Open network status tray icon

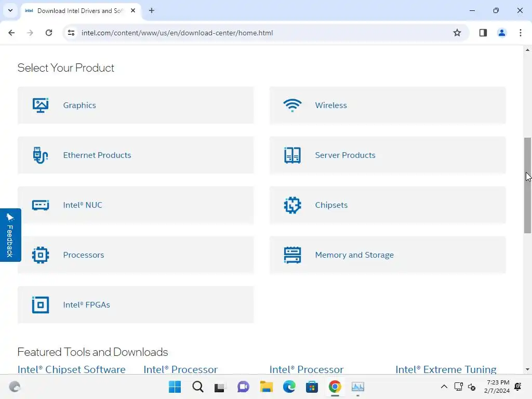(x=458, y=387)
